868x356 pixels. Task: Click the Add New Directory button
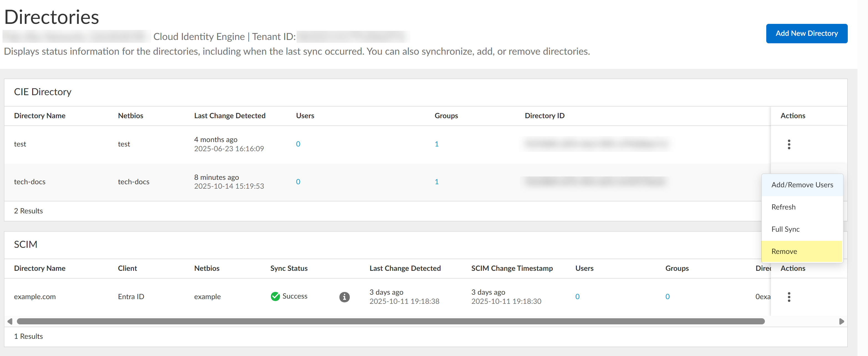[806, 33]
